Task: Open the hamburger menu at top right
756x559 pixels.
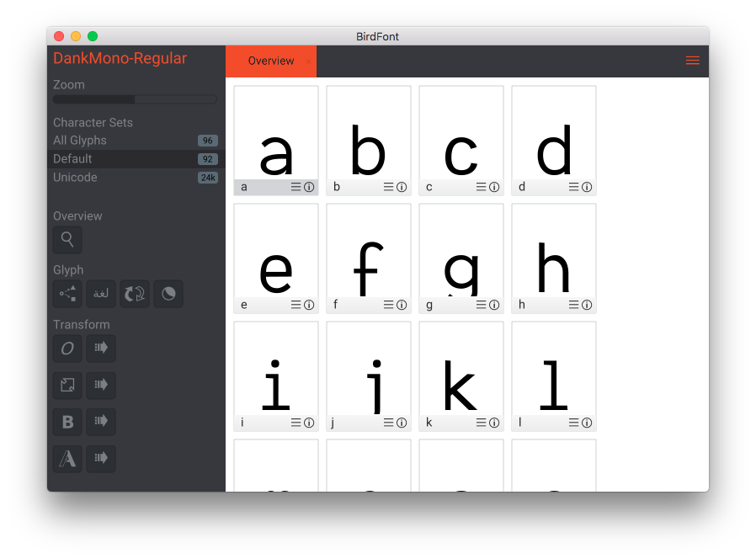Action: (x=693, y=60)
